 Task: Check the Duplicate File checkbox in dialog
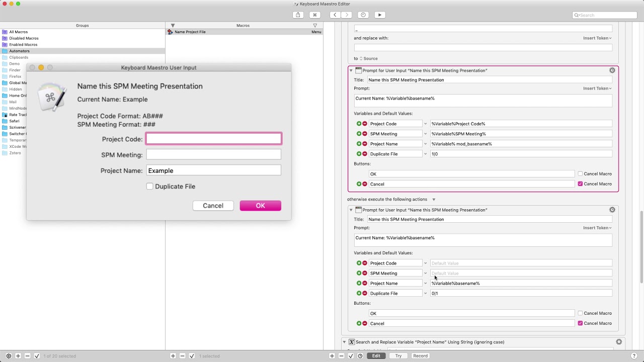point(149,187)
